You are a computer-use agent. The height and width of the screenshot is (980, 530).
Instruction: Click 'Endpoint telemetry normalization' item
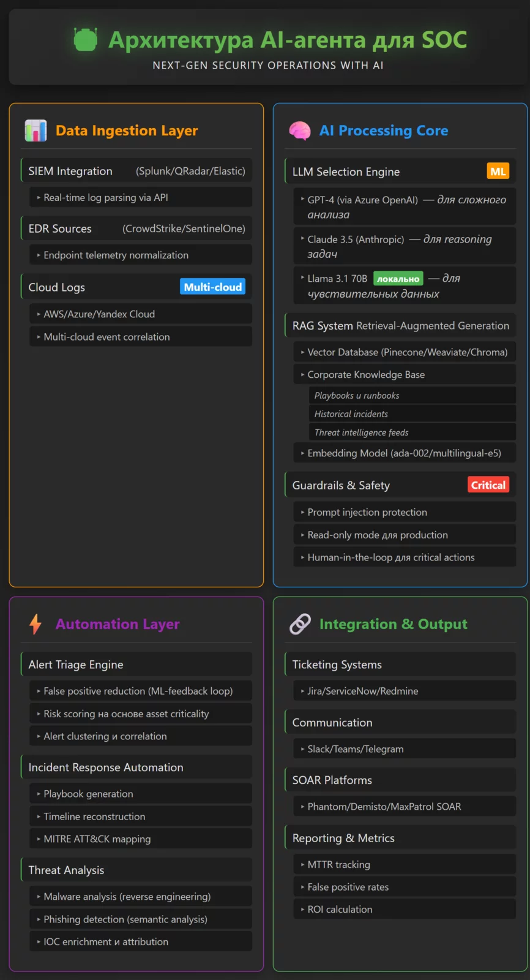(141, 255)
